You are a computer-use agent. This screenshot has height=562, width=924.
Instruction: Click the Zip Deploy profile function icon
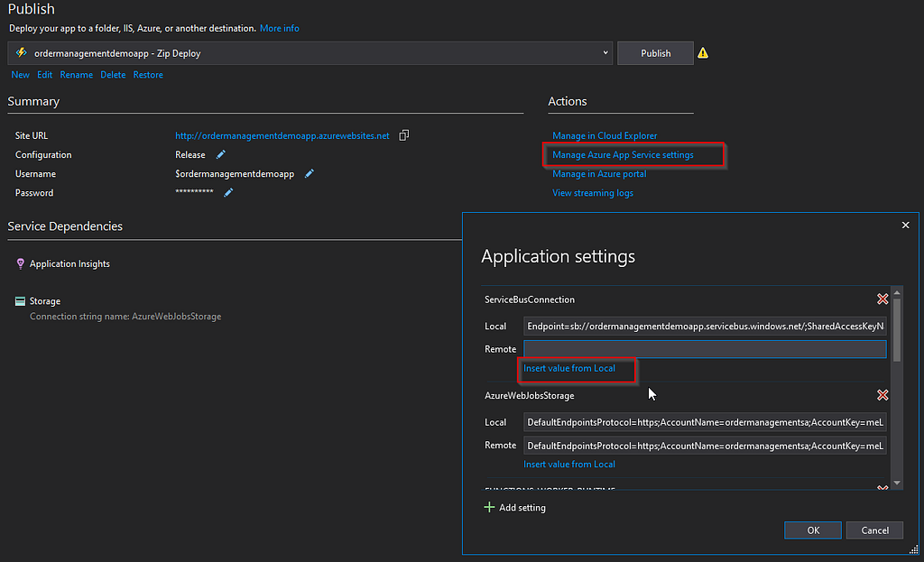coord(22,53)
